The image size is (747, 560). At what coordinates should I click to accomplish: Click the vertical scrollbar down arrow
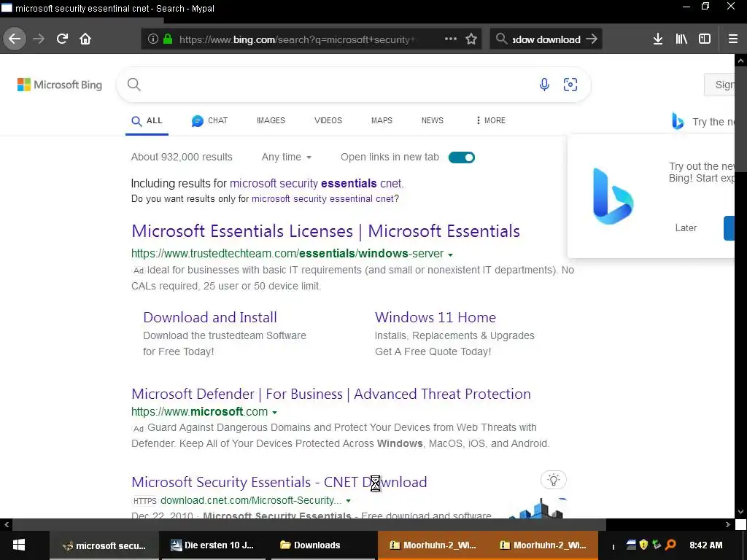(x=740, y=513)
